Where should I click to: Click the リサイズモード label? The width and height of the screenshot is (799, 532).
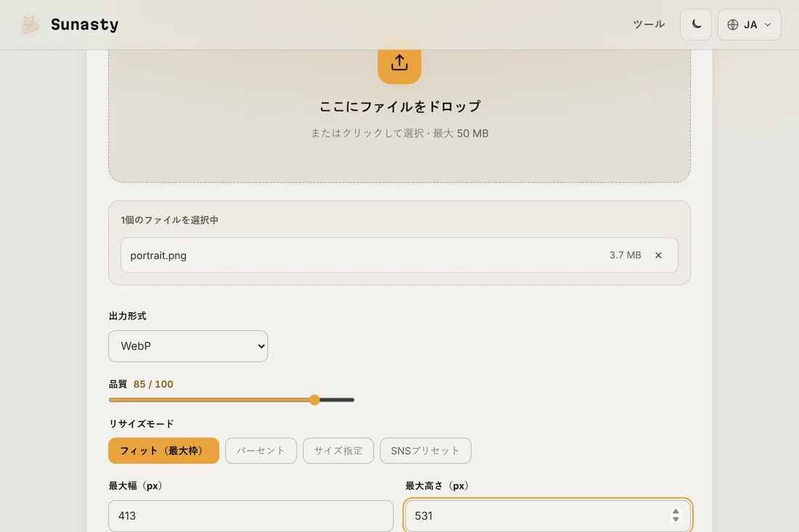point(141,424)
